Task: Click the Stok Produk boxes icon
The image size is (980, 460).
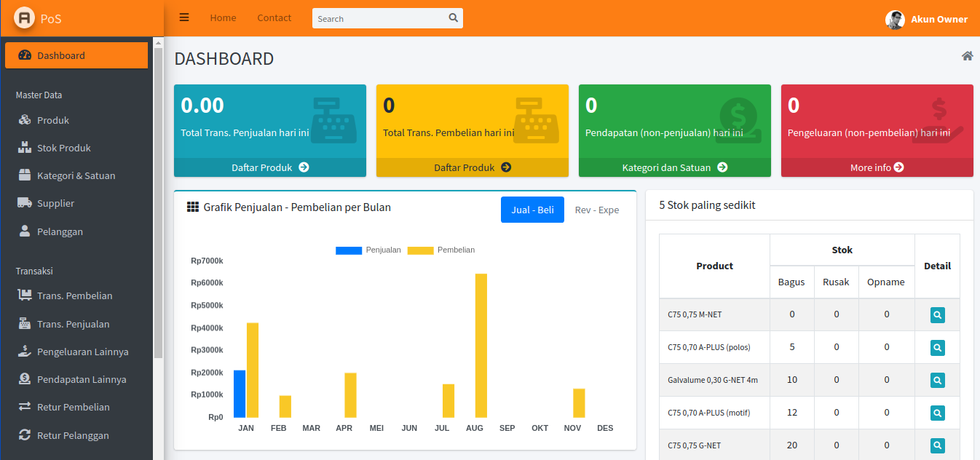Action: [25, 148]
